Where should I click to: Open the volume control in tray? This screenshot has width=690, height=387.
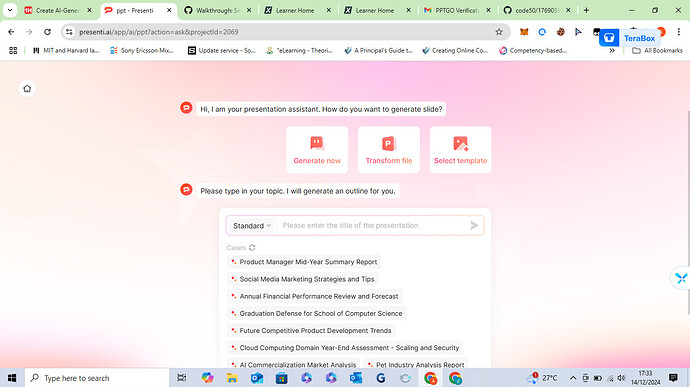pos(621,378)
